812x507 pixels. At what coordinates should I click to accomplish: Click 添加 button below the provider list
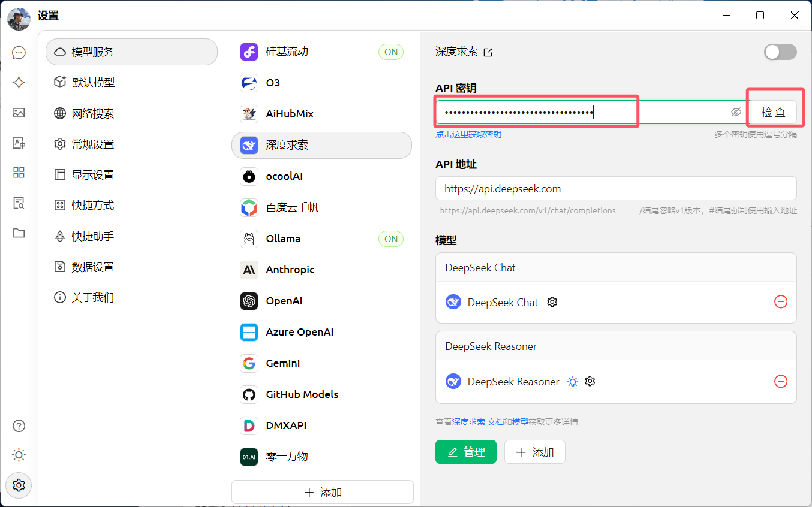[323, 492]
